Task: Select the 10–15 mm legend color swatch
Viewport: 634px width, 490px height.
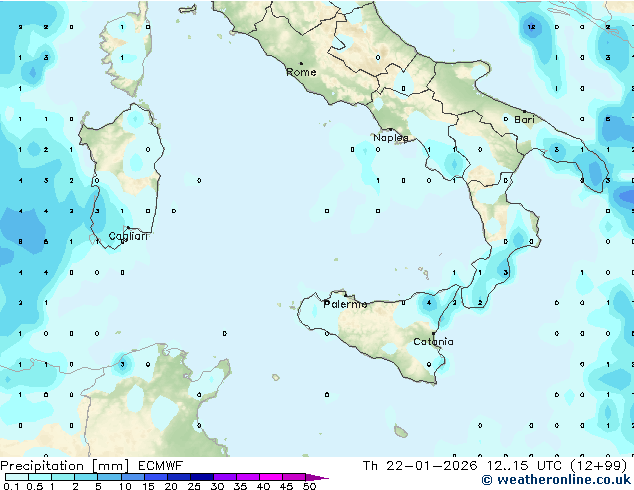Action: click(x=132, y=477)
